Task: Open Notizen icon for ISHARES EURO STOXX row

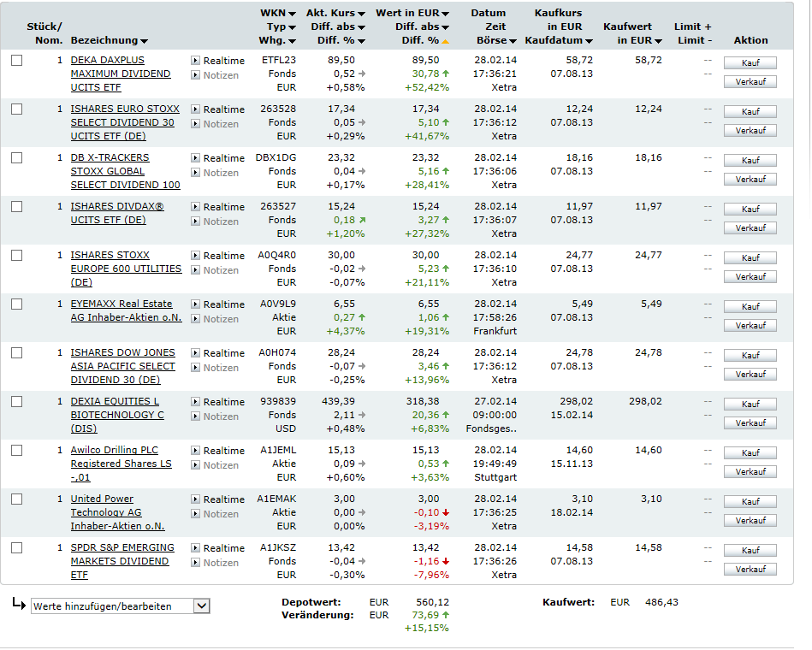Action: pyautogui.click(x=195, y=124)
